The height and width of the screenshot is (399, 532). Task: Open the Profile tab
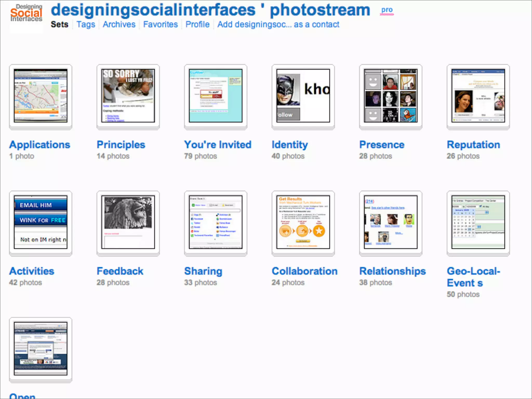(197, 24)
